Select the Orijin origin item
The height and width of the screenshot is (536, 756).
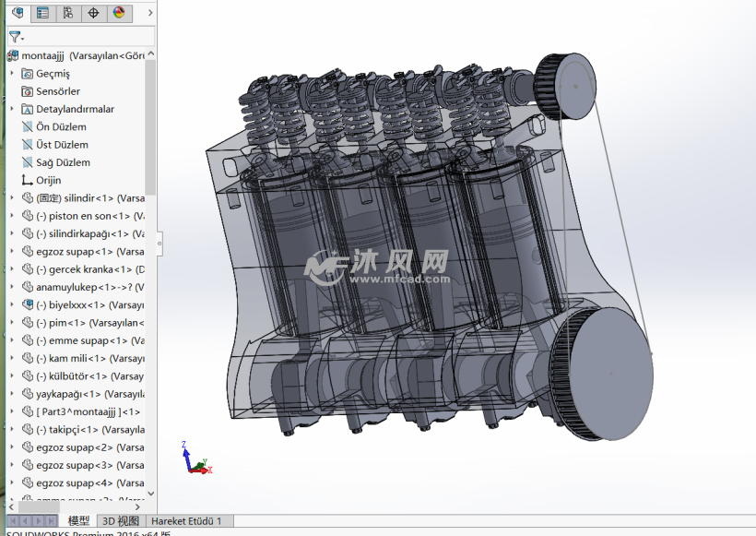(48, 181)
